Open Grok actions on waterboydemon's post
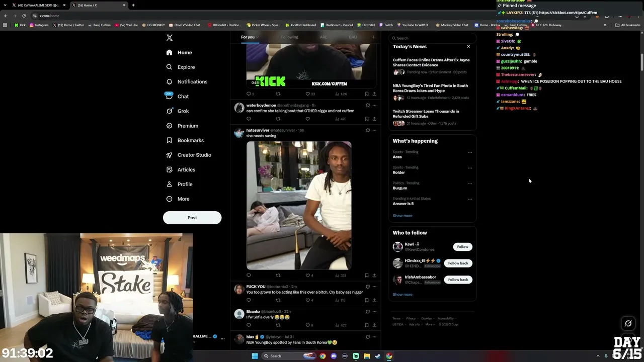 click(367, 105)
